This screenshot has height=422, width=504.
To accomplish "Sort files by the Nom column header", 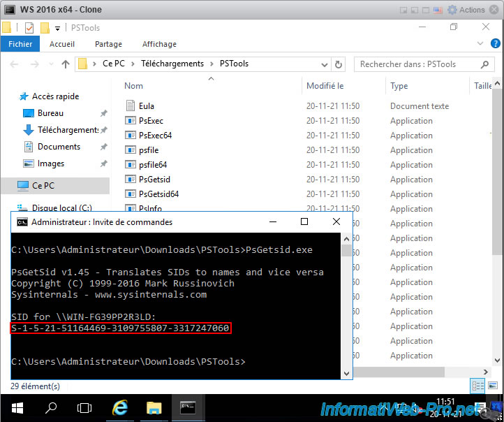I will [134, 86].
